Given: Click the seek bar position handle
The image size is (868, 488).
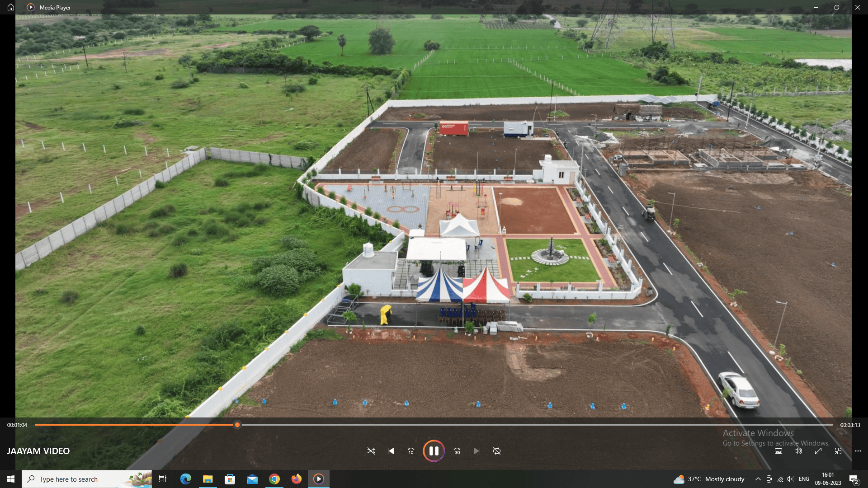Looking at the screenshot, I should tap(237, 425).
